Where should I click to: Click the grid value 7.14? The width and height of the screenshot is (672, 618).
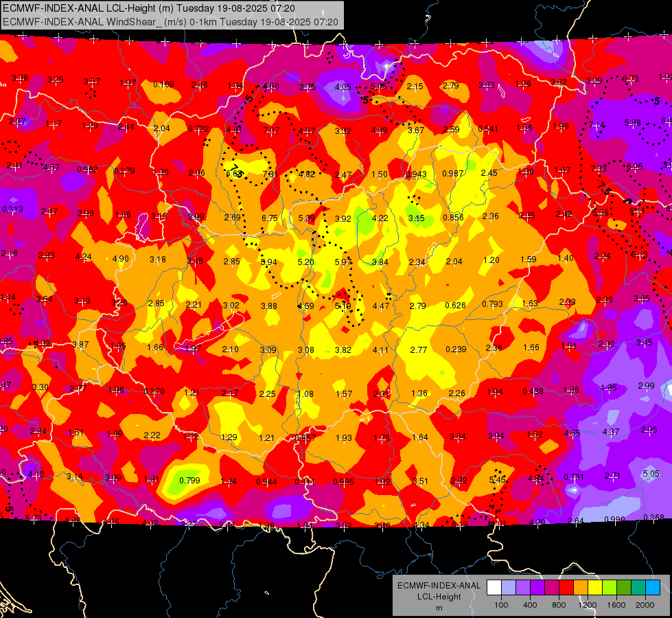click(597, 125)
